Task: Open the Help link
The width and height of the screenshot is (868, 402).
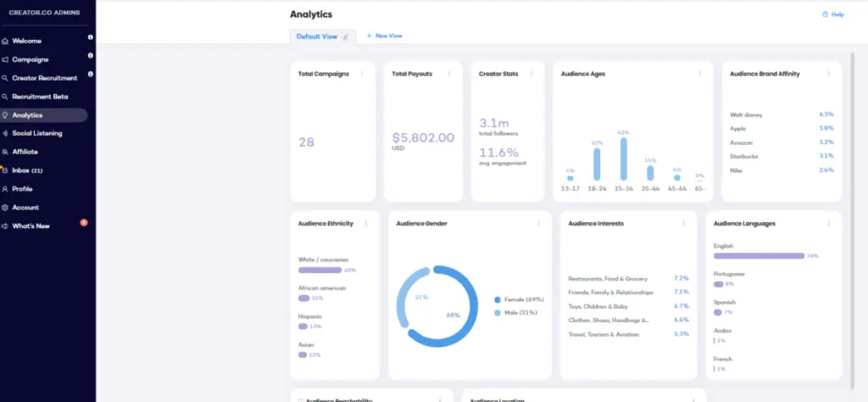Action: [832, 14]
